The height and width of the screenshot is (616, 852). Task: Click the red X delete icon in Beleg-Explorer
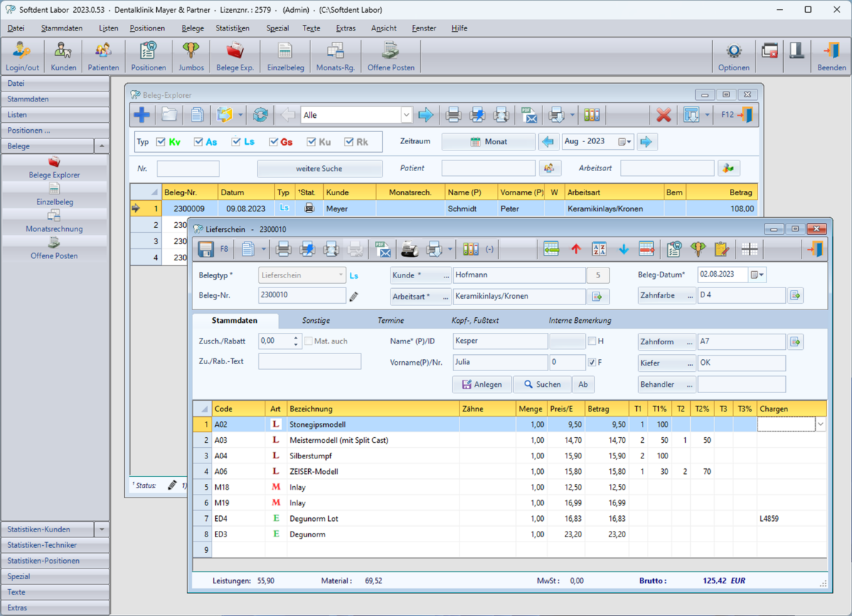663,115
